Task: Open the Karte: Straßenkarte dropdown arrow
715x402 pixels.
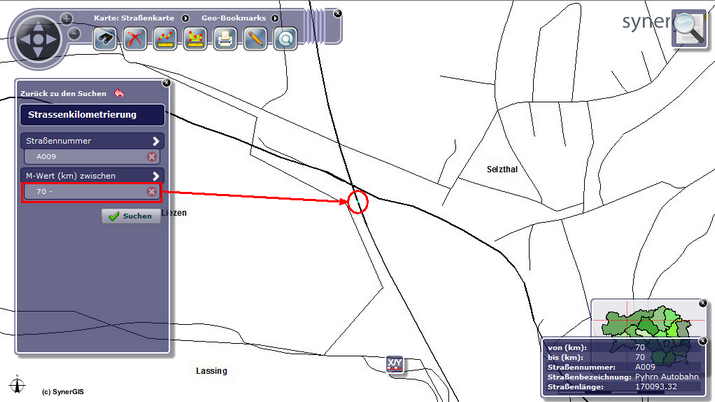Action: [186, 18]
